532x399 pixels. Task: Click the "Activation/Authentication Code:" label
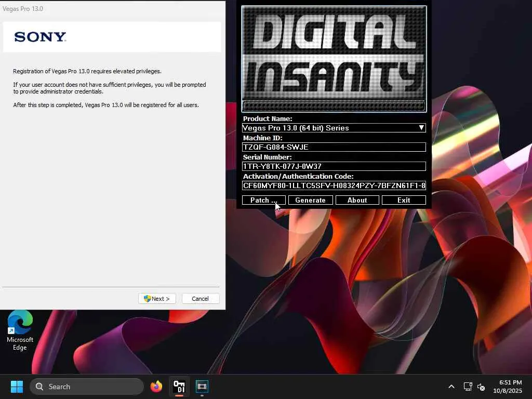pyautogui.click(x=298, y=177)
